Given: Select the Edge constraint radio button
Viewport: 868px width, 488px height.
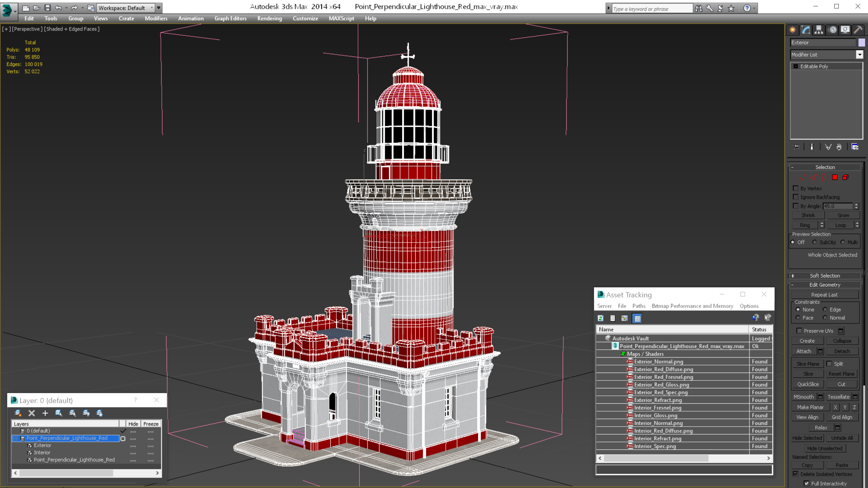Looking at the screenshot, I should click(x=825, y=309).
